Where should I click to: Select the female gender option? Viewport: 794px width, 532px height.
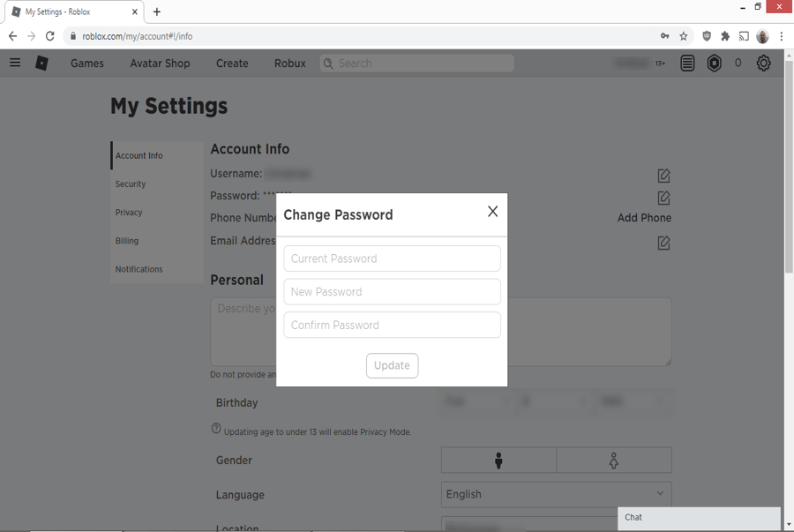click(x=614, y=460)
